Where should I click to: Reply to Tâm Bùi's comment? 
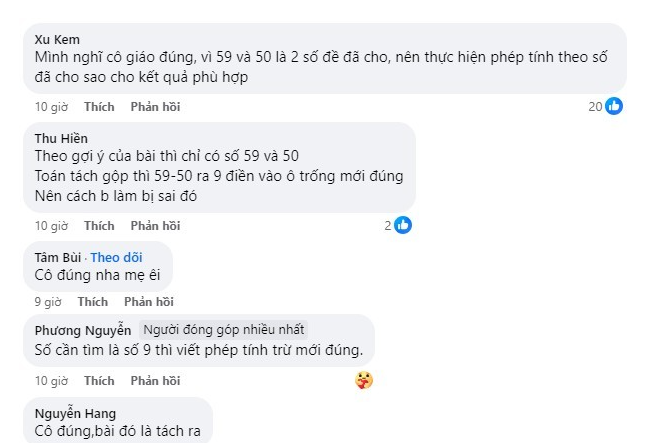[149, 302]
